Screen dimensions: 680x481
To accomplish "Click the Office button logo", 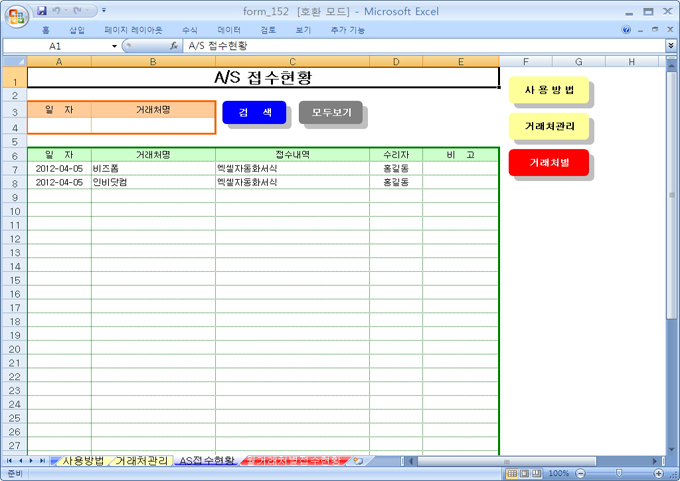I will pos(18,17).
